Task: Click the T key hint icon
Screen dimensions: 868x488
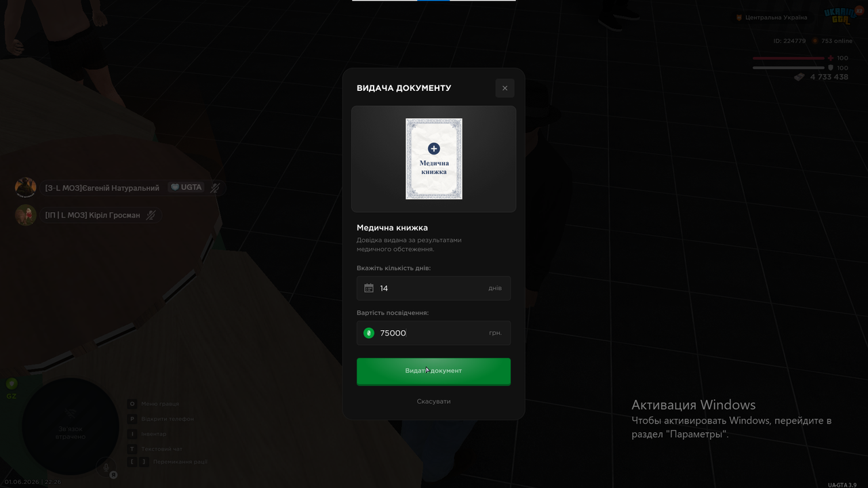Action: (x=132, y=449)
